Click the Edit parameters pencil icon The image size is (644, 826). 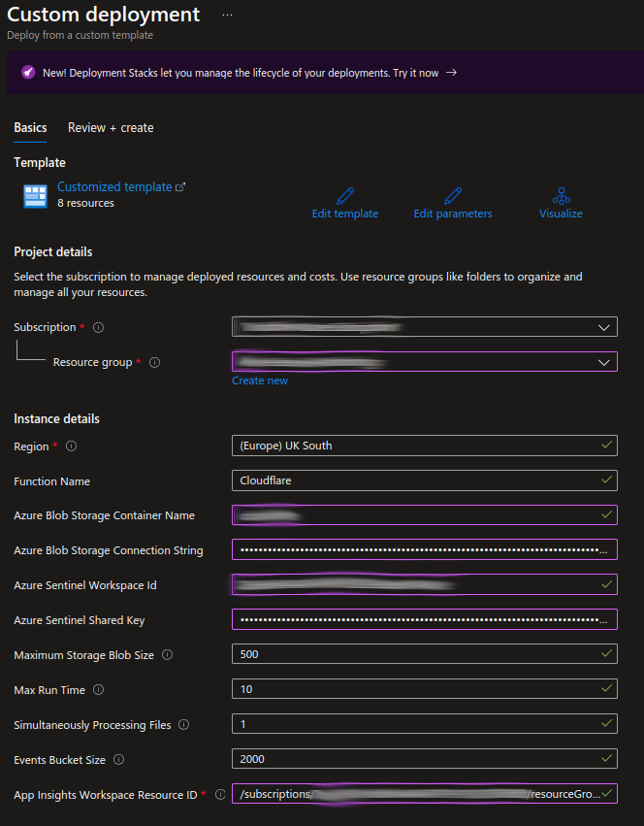click(453, 196)
